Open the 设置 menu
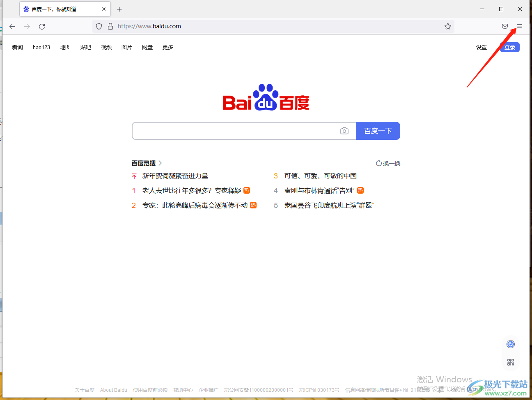 [482, 47]
